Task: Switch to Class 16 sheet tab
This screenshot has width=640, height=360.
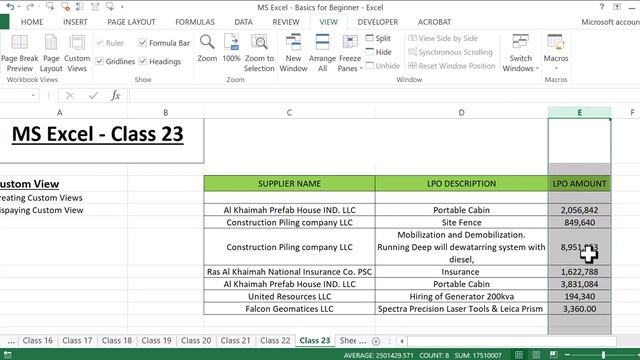Action: [x=38, y=340]
